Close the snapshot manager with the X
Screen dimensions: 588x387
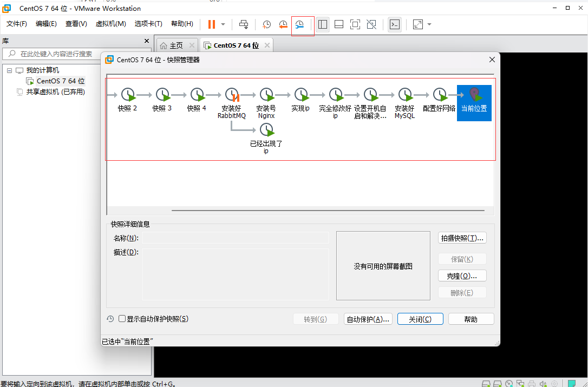[492, 60]
